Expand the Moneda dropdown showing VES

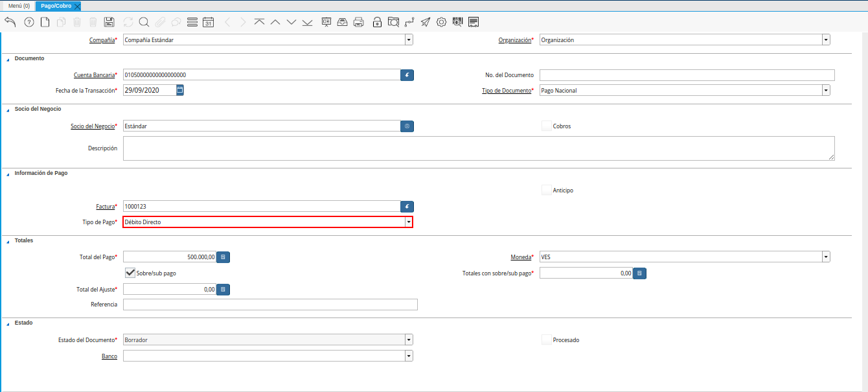point(826,257)
